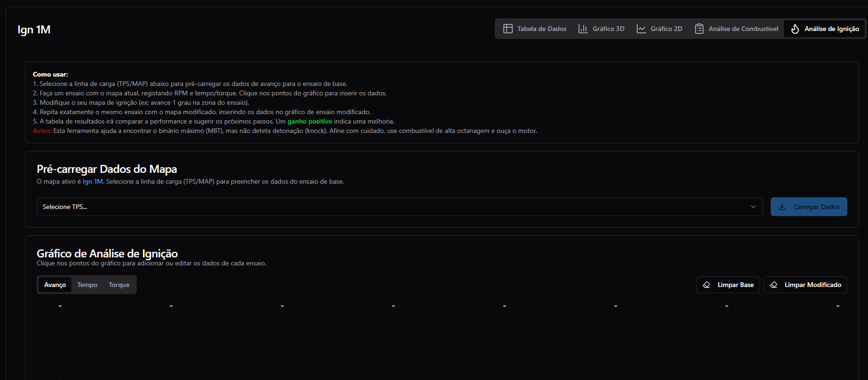
Task: Click the line chart icon for Gráfico 2D
Action: tap(641, 29)
